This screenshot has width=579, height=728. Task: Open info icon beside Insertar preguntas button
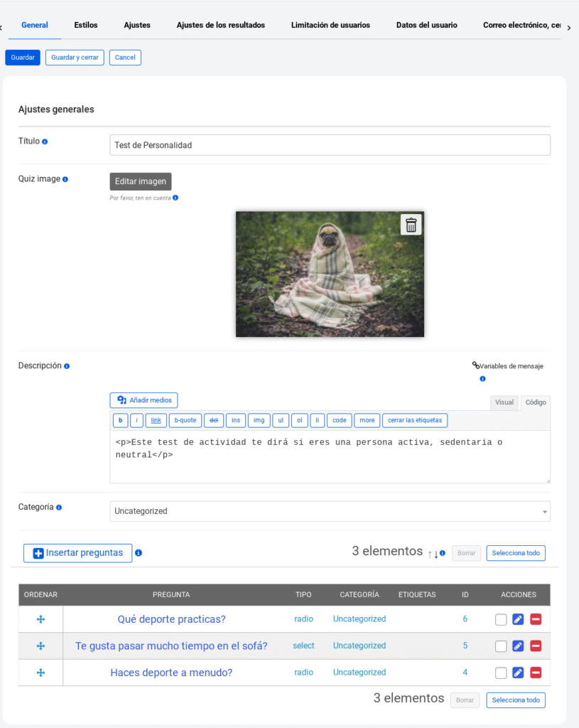click(139, 552)
